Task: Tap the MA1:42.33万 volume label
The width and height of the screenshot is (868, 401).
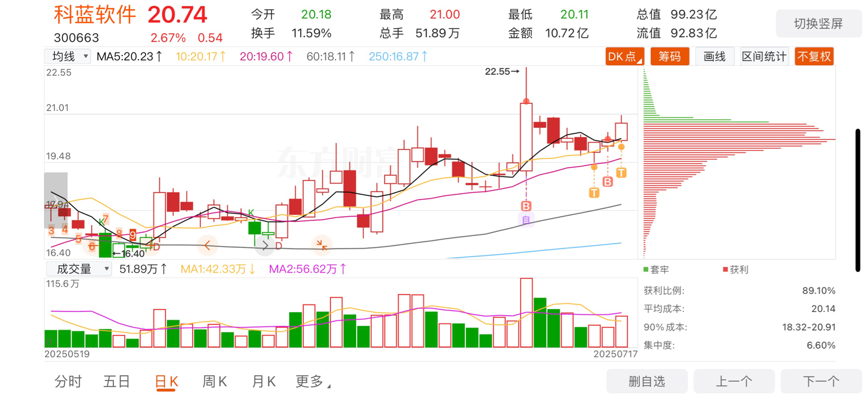Action: tap(218, 269)
